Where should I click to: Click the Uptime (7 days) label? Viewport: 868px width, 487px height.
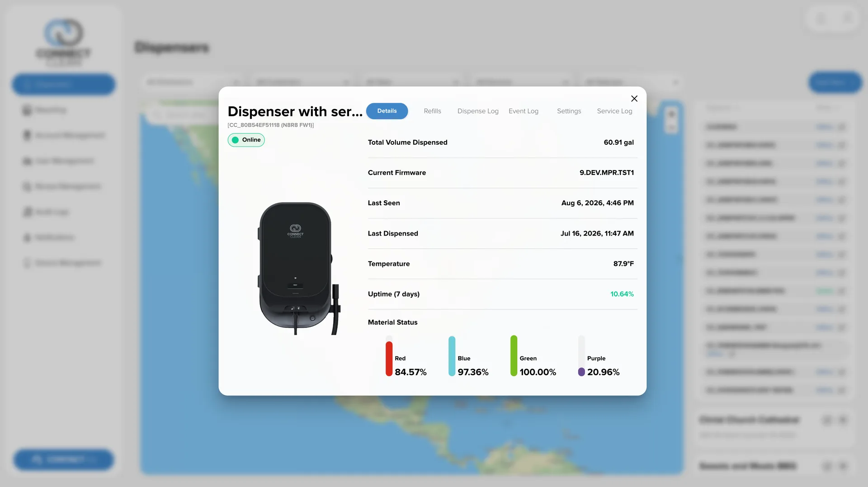tap(394, 294)
